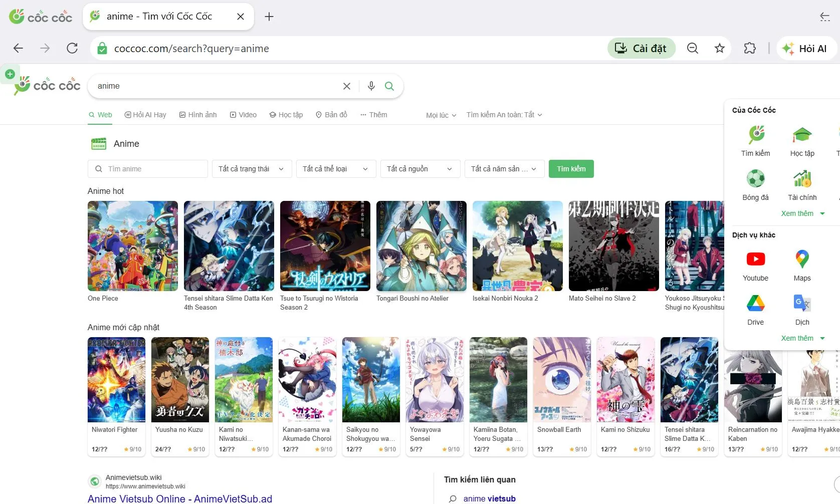Switch to the Hỏi AI Hay tab

[x=145, y=115]
